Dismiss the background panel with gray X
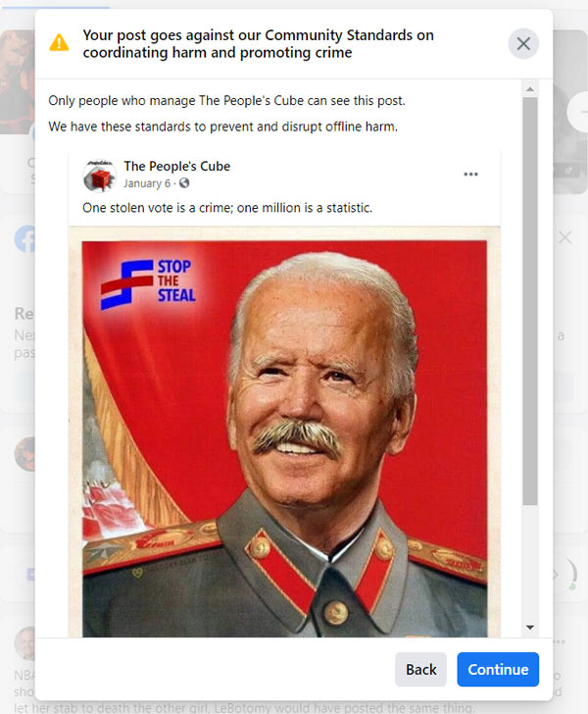The width and height of the screenshot is (588, 714). pos(564,237)
